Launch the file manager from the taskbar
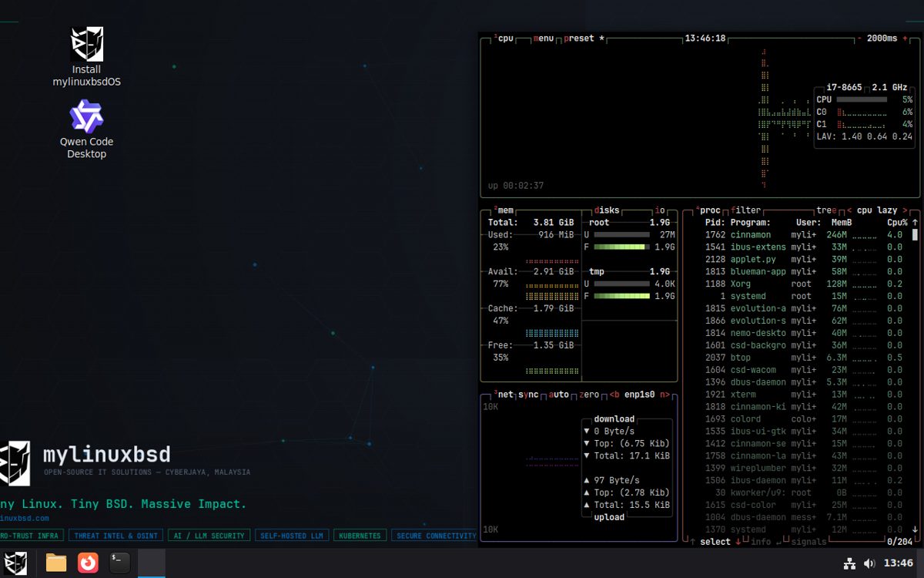This screenshot has height=578, width=924. 56,563
